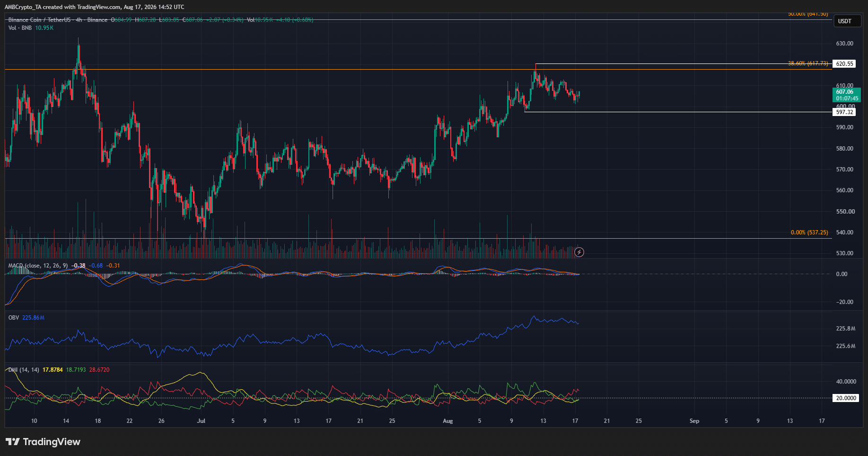868x456 pixels.
Task: Click the OBV value 225.86M
Action: pos(34,318)
